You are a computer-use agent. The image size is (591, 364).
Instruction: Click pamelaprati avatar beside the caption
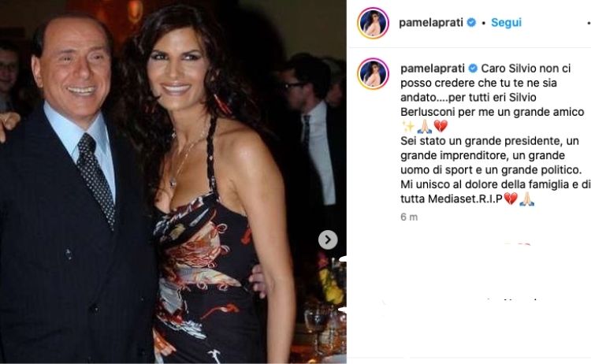[x=373, y=73]
